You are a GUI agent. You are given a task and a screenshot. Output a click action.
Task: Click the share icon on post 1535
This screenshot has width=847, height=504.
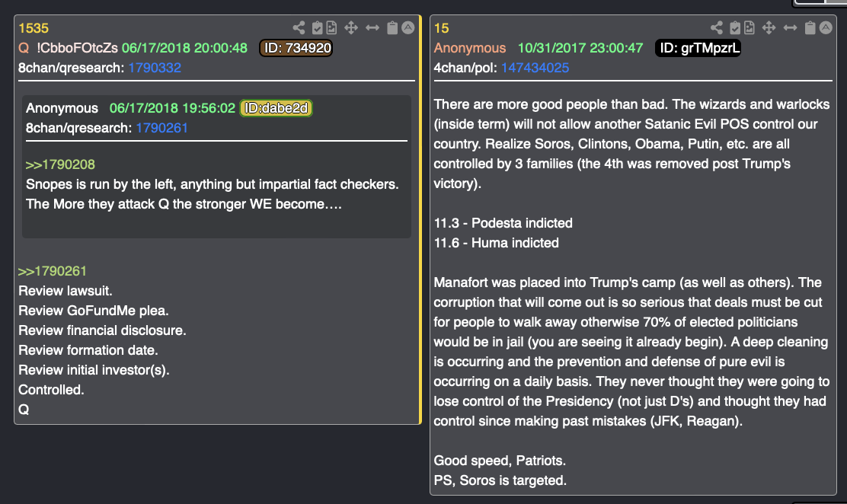pyautogui.click(x=300, y=28)
